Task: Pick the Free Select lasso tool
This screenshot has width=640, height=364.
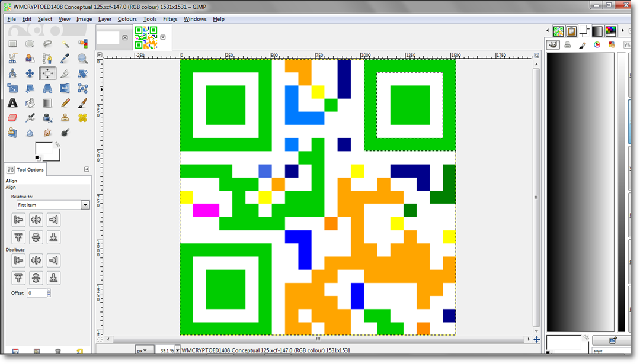Action: [47, 44]
